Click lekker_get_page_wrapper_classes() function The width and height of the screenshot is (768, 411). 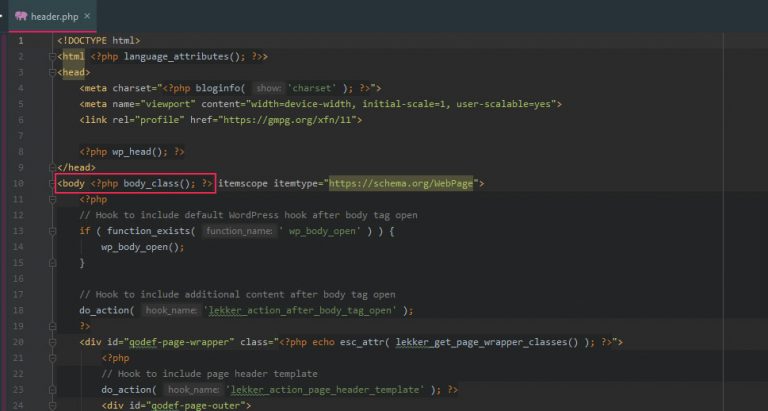point(487,342)
